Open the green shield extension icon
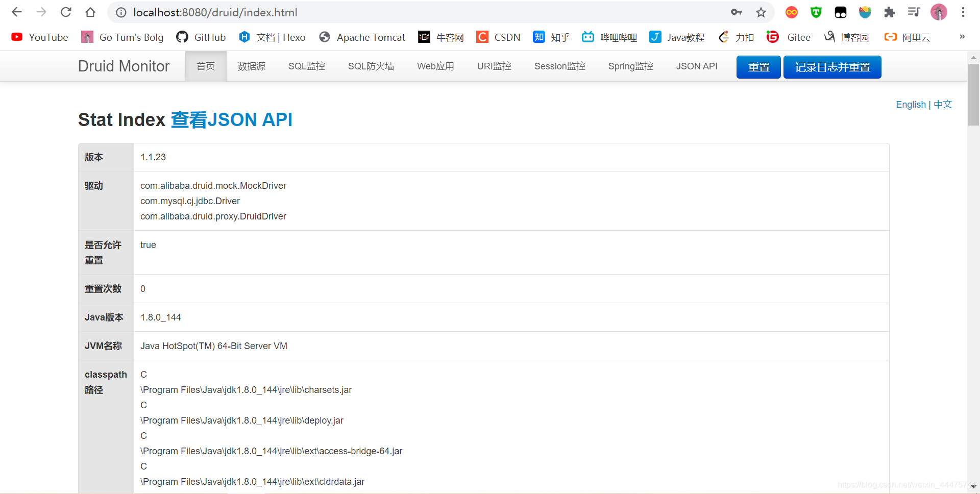 (x=816, y=12)
